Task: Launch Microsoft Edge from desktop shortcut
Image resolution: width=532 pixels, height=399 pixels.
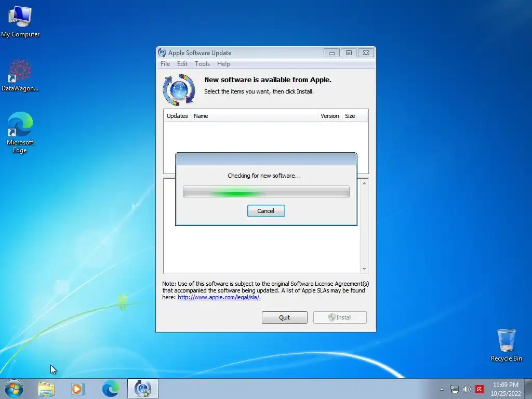Action: pyautogui.click(x=20, y=132)
